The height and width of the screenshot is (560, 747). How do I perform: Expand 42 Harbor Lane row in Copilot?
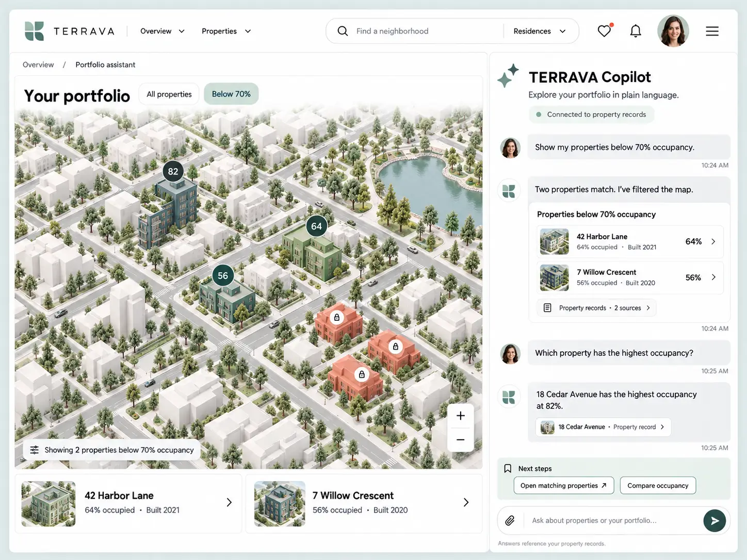629,241
